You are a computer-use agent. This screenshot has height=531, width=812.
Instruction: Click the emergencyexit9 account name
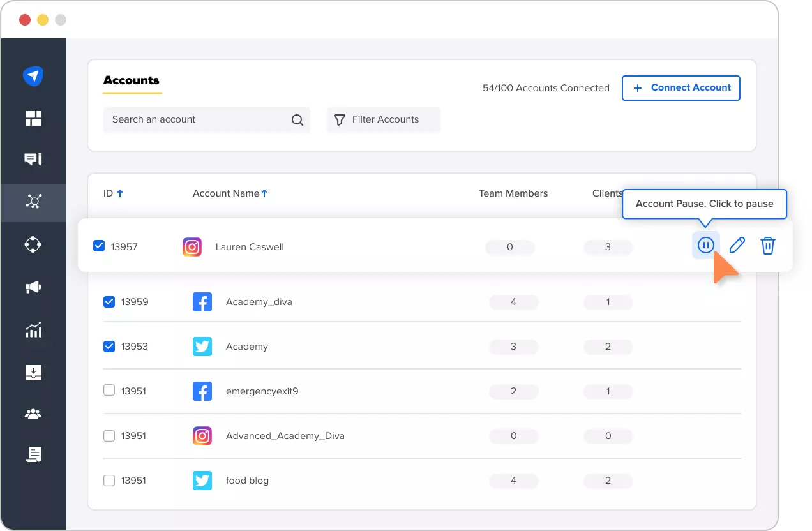click(262, 391)
